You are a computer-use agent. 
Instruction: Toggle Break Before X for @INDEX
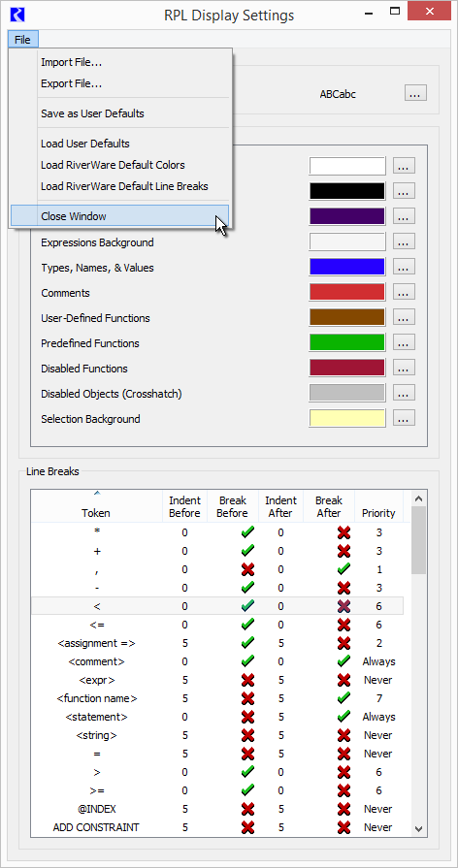(247, 809)
